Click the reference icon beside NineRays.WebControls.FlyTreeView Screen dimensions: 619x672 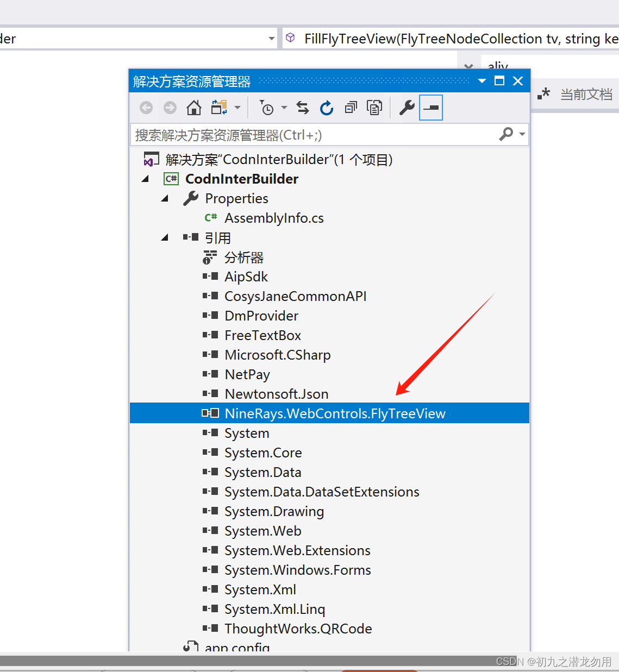(210, 413)
